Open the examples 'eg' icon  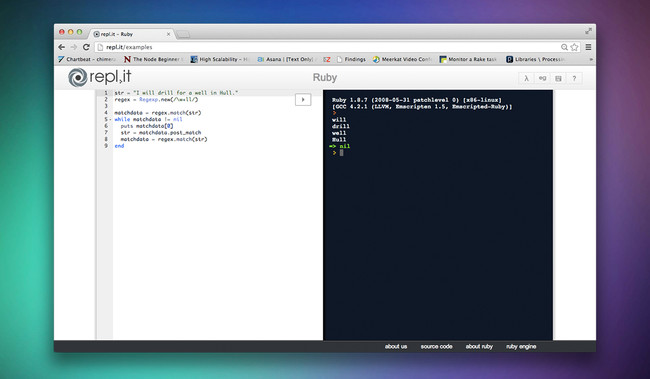tap(542, 78)
